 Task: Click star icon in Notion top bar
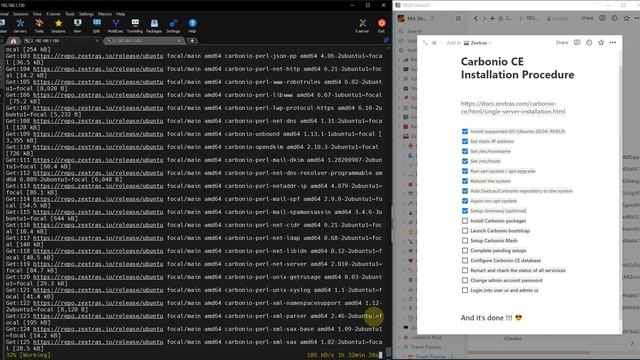[627, 18]
